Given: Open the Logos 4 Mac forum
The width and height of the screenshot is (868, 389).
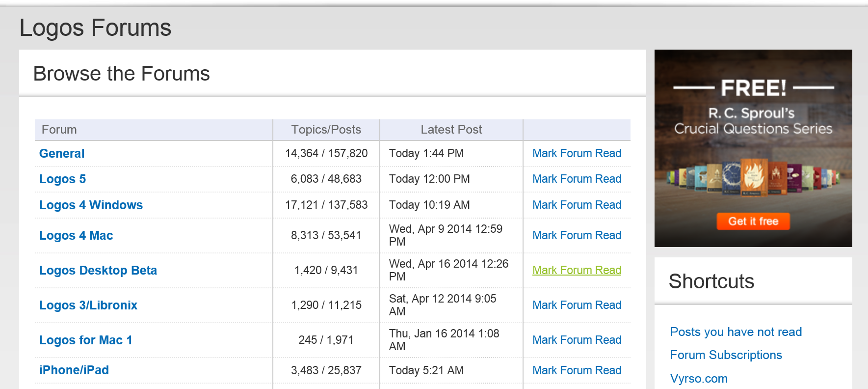Looking at the screenshot, I should (x=76, y=236).
